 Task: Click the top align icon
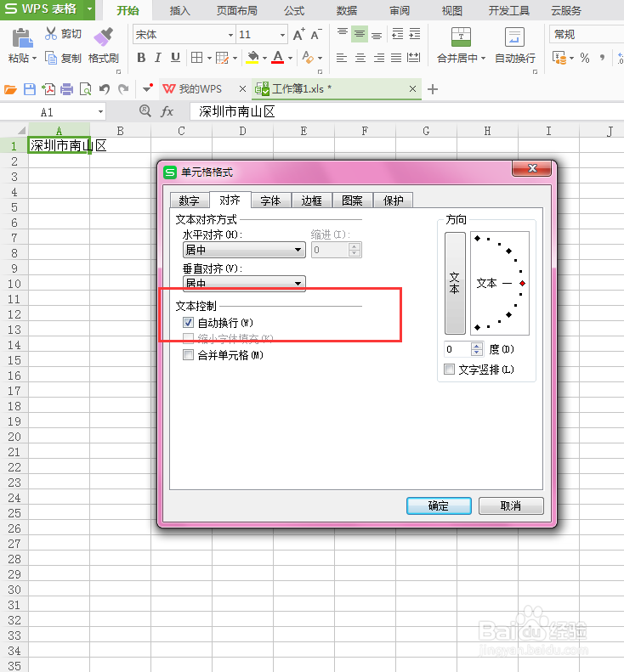(x=343, y=34)
